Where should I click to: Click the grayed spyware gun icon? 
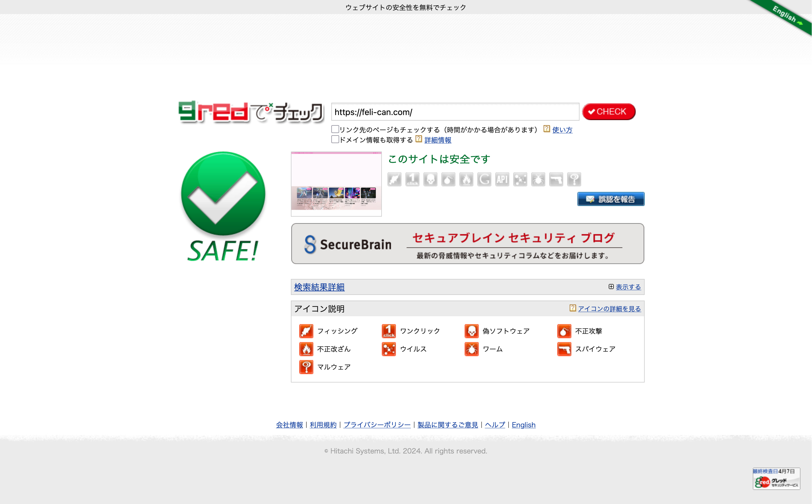(x=556, y=179)
